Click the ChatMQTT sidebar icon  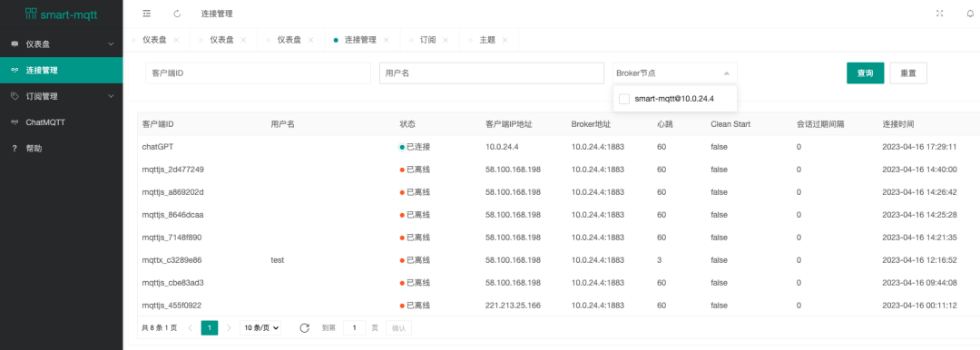pos(15,122)
